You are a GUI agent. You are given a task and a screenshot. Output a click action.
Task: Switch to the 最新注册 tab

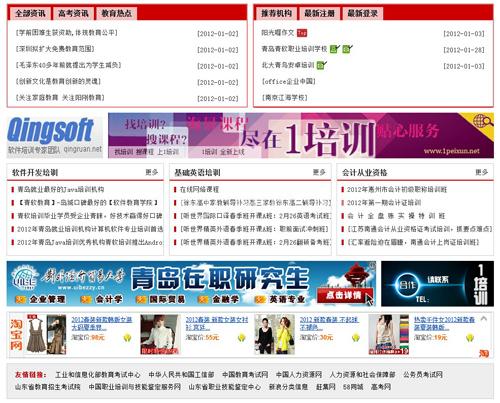[319, 13]
